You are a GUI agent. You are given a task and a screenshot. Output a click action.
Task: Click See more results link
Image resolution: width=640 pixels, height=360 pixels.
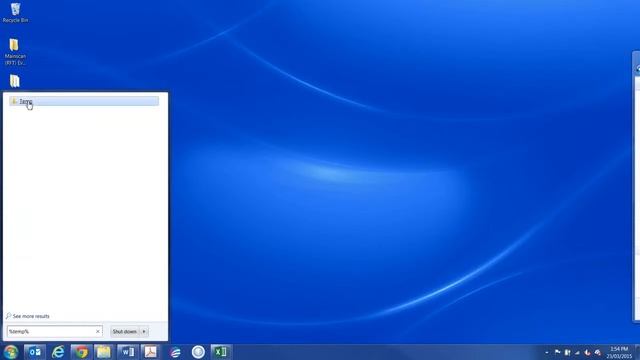tap(28, 316)
